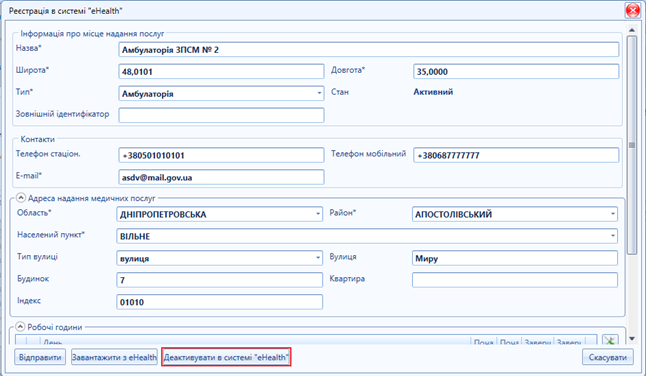
Task: Edit the Телефон стаціон. phone field
Action: tap(221, 155)
